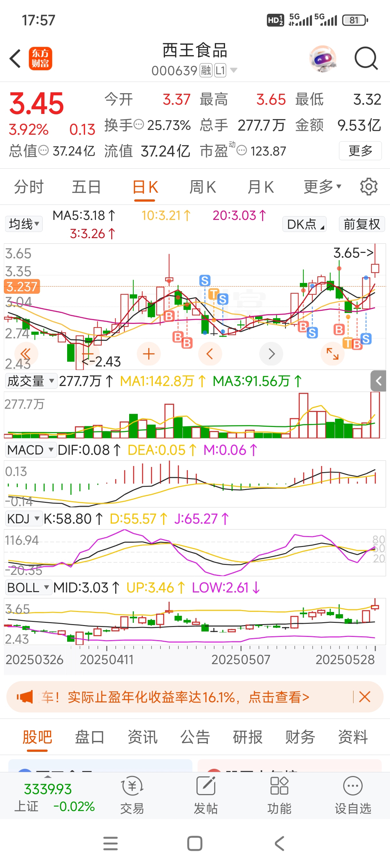
Task: Open MACD indicator dropdown
Action: click(30, 450)
